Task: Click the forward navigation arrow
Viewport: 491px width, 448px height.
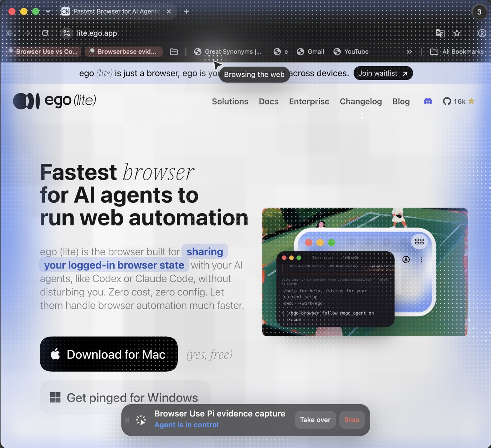Action: 27,33
